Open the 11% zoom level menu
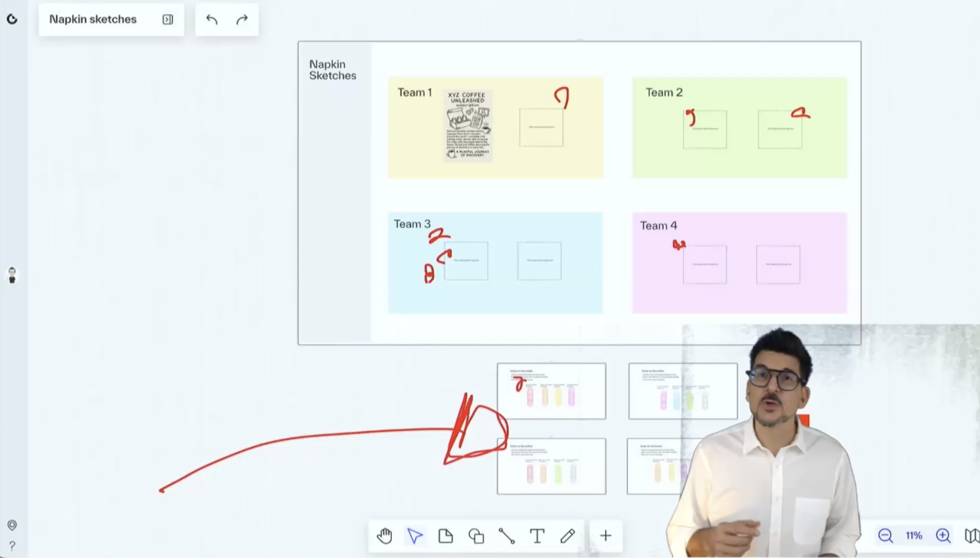980x558 pixels. [x=914, y=536]
